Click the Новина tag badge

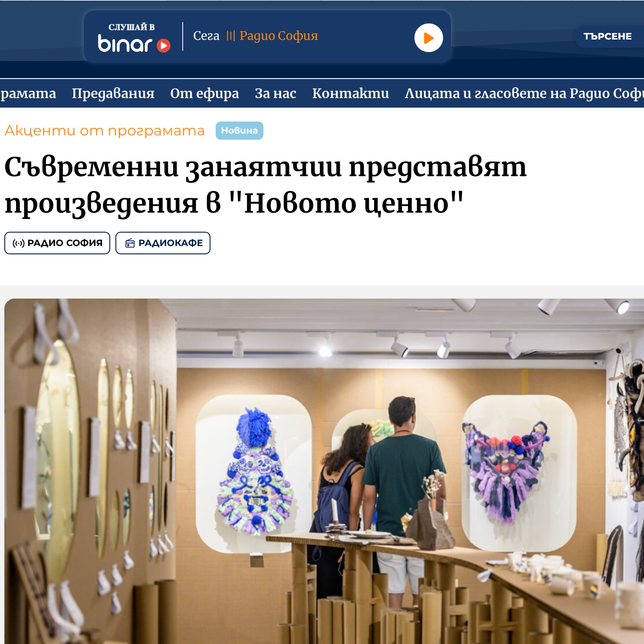[x=240, y=131]
